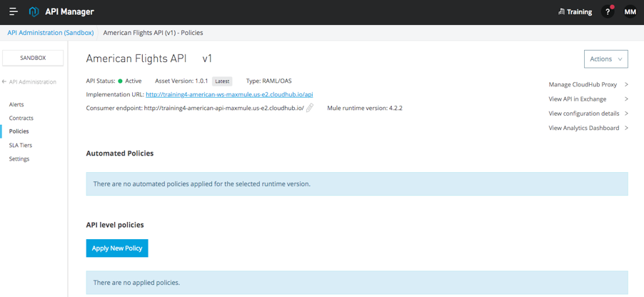644x297 pixels.
Task: Click the Automated Policies heading
Action: (120, 153)
